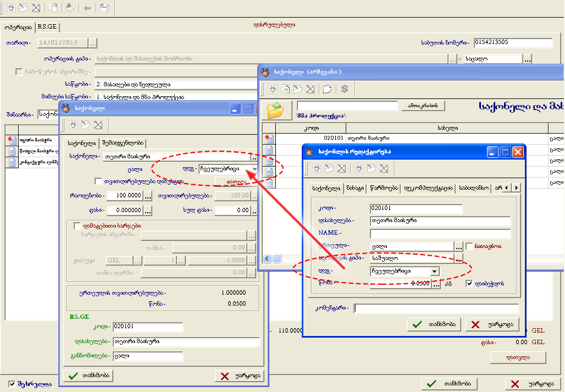Click უარყოფა button in edit window

492,324
